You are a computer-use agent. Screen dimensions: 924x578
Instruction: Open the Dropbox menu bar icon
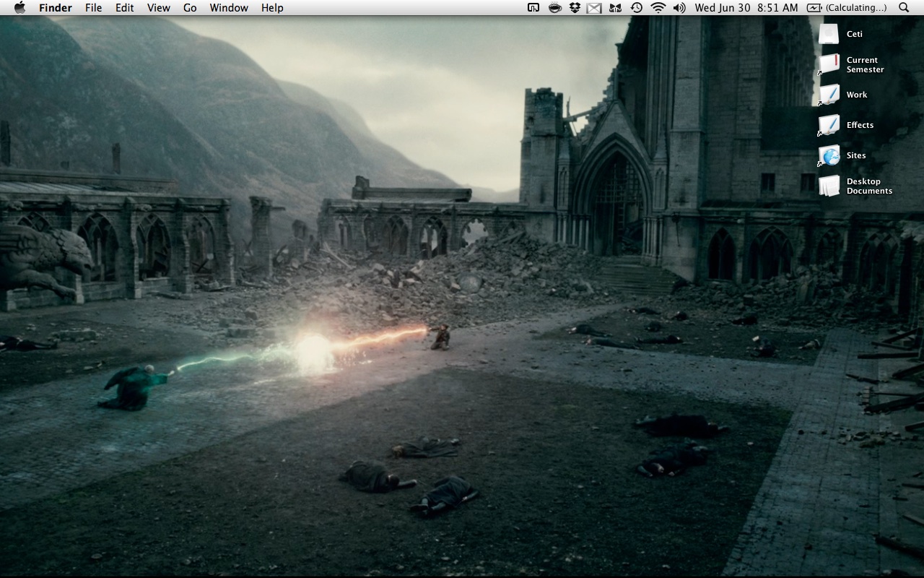575,8
